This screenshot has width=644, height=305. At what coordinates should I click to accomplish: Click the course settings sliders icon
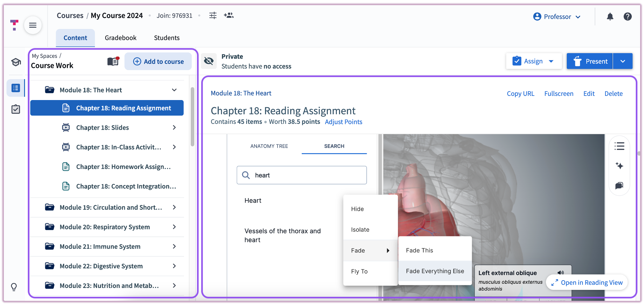[x=213, y=15]
